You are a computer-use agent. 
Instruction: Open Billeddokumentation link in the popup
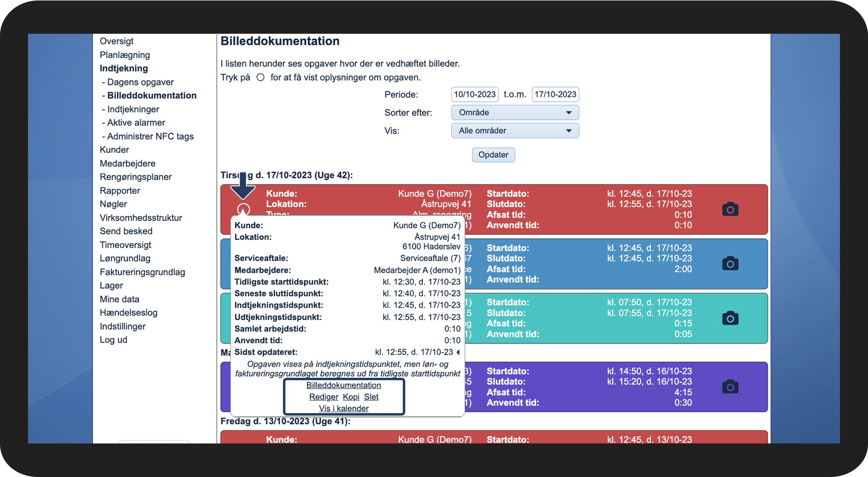point(344,385)
